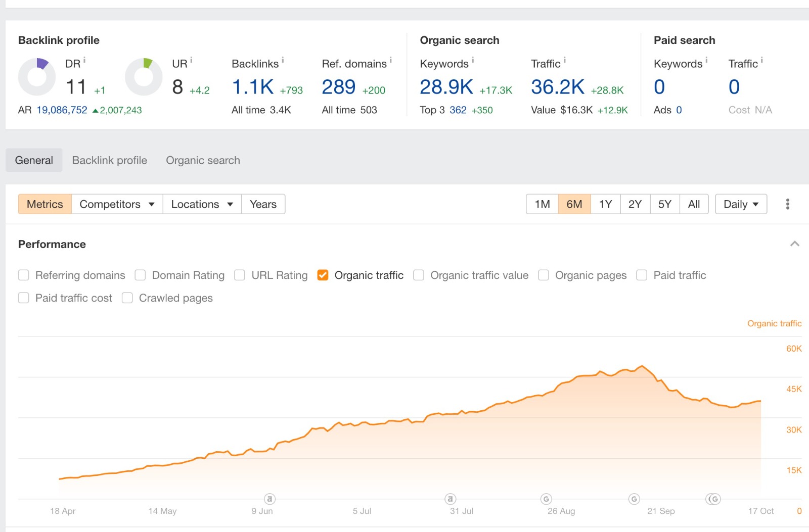Enable the Organic pages checkbox
Image resolution: width=809 pixels, height=532 pixels.
click(544, 275)
